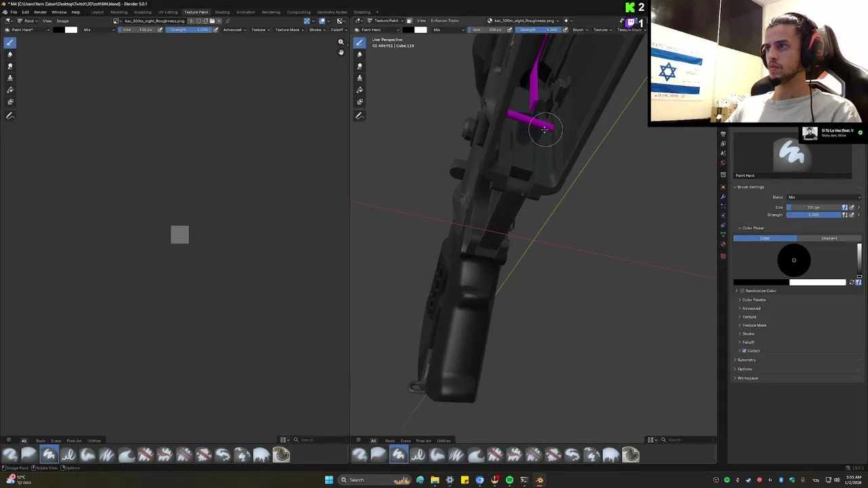
Task: Open the Blend Mix dropdown in Brush Settings
Action: (x=823, y=197)
